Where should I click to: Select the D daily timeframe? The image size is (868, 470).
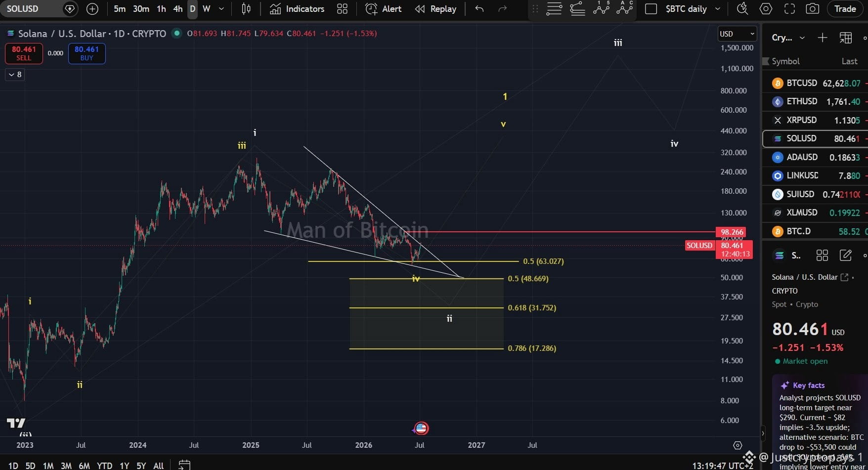pyautogui.click(x=193, y=9)
